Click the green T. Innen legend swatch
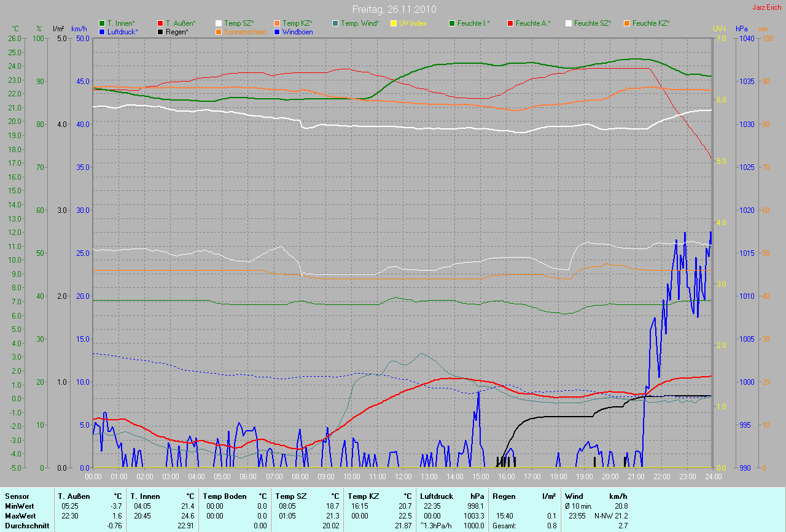 [102, 23]
